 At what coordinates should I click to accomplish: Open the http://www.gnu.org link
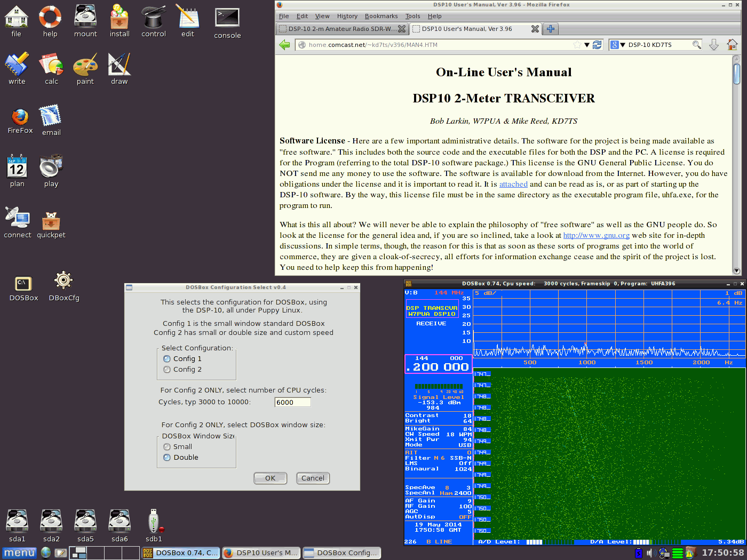(x=597, y=235)
